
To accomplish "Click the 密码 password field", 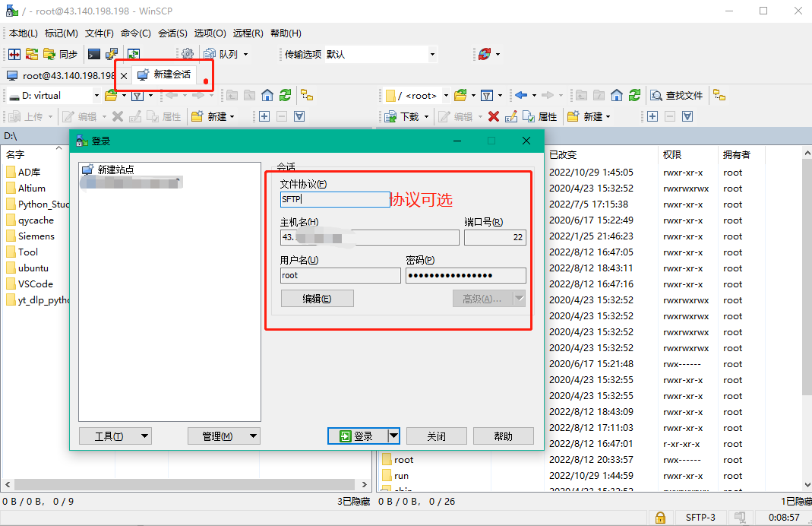I will (466, 276).
